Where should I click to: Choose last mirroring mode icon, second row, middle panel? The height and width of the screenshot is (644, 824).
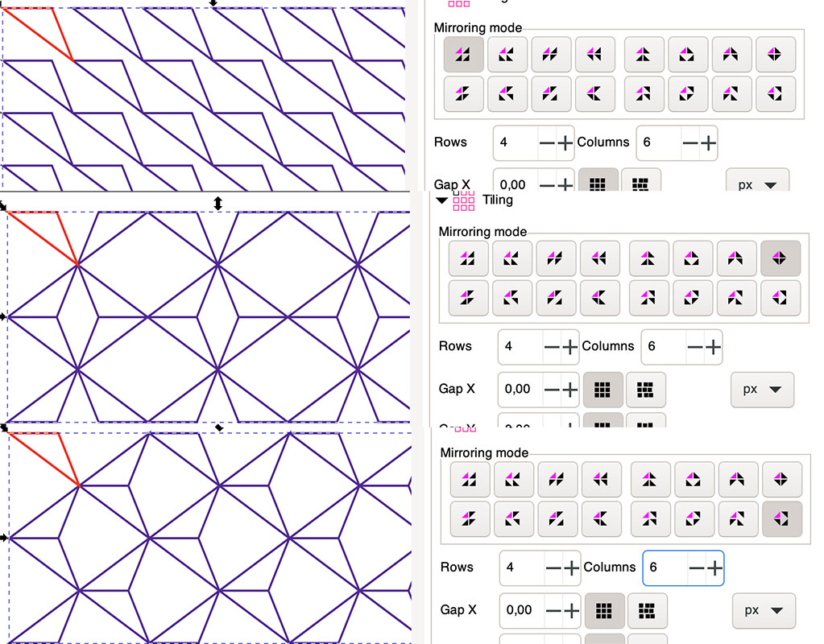click(x=780, y=298)
